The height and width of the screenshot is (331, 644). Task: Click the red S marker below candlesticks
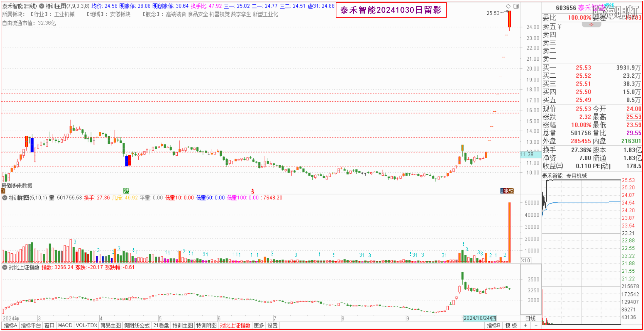click(x=253, y=191)
